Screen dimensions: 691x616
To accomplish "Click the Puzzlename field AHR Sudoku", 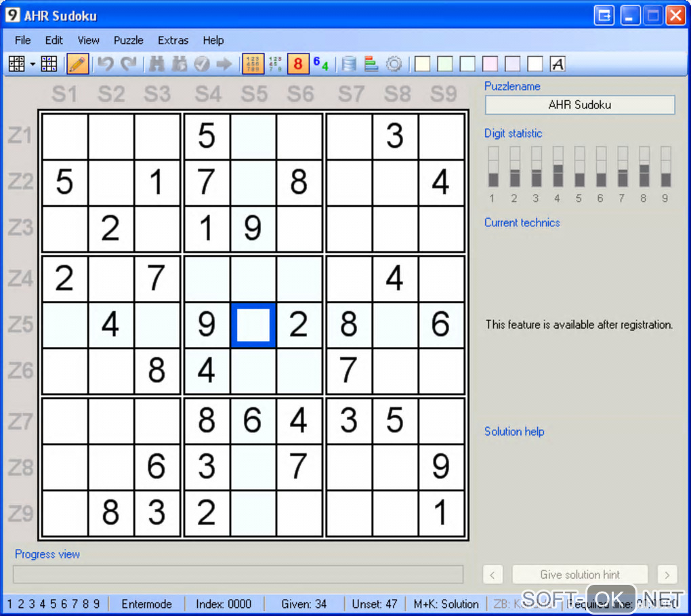I will pyautogui.click(x=579, y=105).
